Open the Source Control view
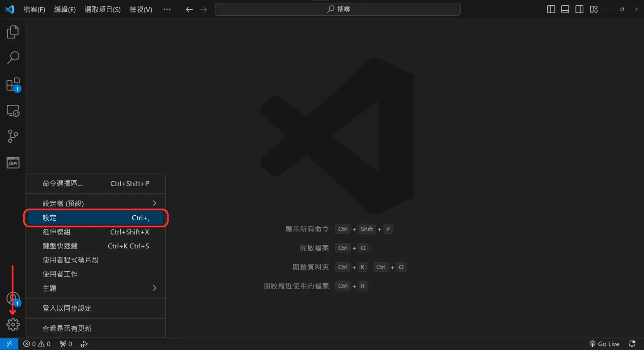The height and width of the screenshot is (350, 644). click(13, 137)
